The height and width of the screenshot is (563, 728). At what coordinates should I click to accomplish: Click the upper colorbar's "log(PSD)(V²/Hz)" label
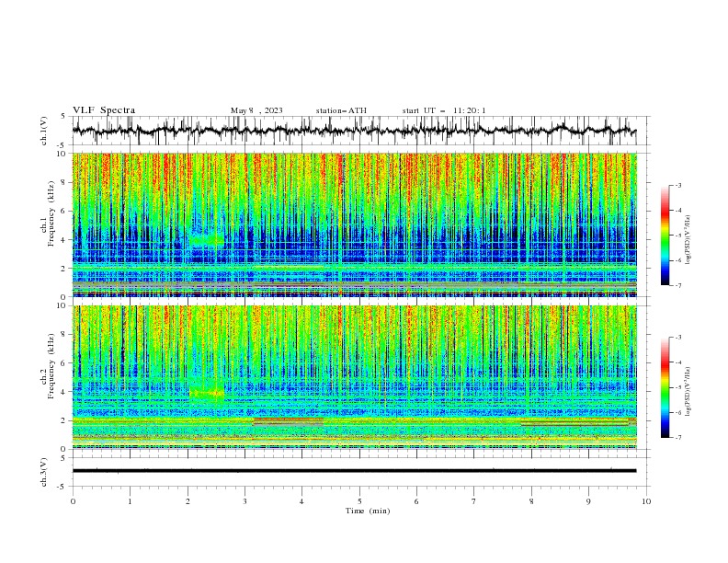688,239
